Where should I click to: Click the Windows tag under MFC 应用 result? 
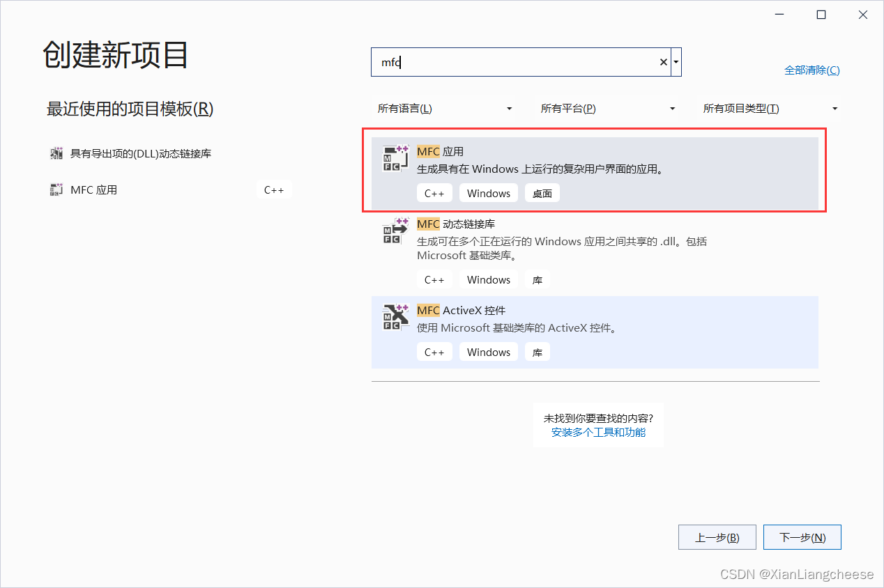[489, 193]
